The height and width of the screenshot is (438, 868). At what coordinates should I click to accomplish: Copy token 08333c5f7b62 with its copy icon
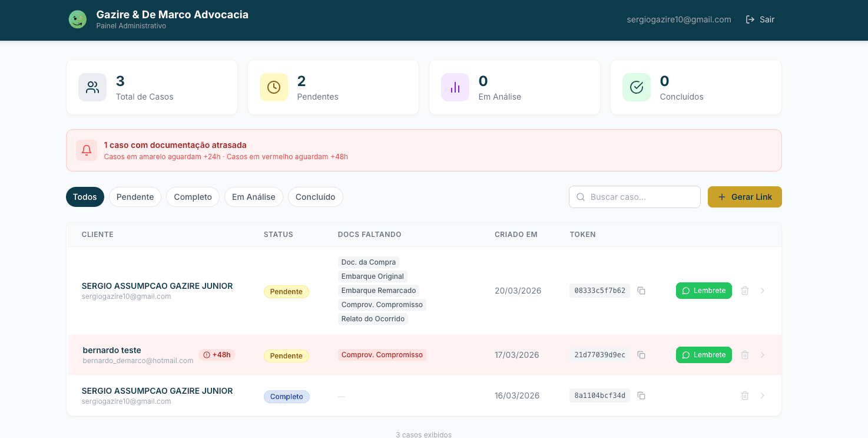point(641,291)
